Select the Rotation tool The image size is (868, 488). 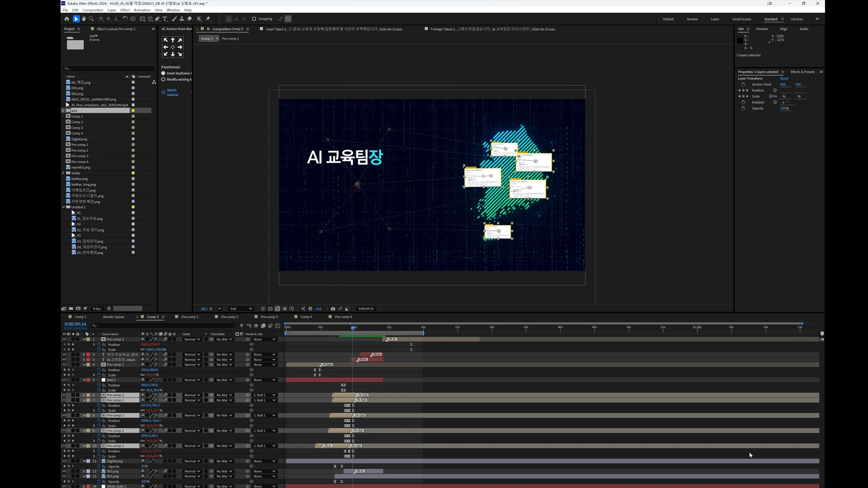point(125,19)
